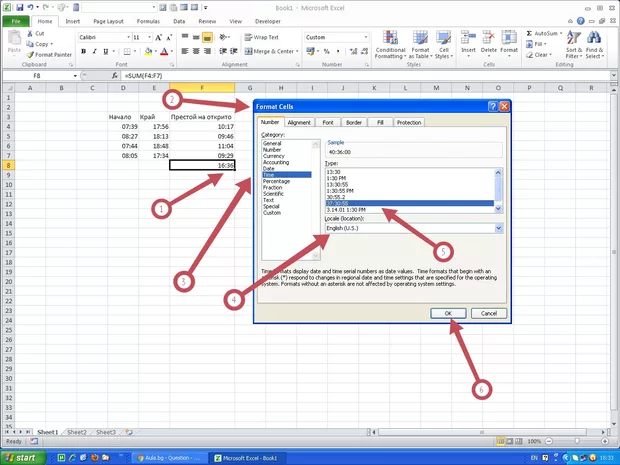Screen dimensions: 620x465
Task: Select Custom in the Category list
Action: 272,213
